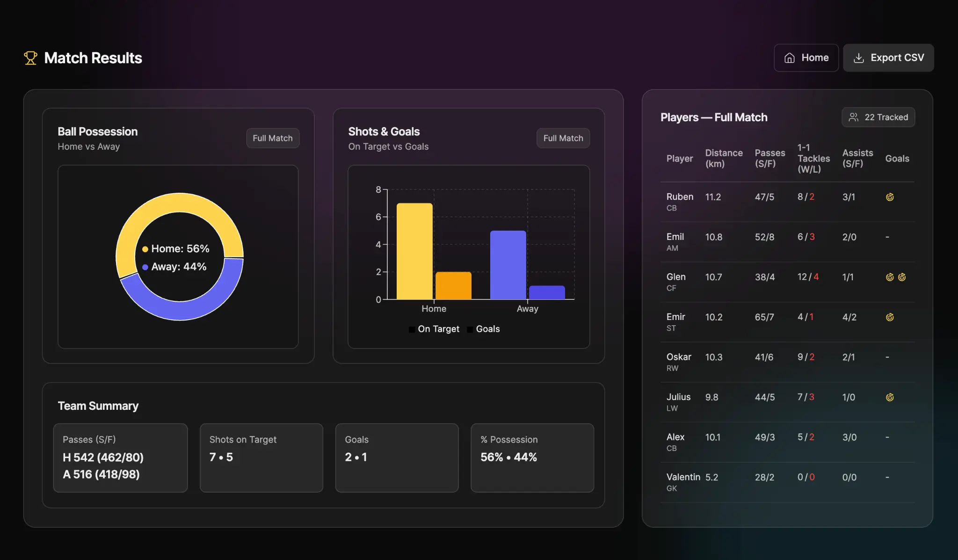Open the Full Match selector on Ball Possession
Screen dimensions: 958x560
pos(273,138)
